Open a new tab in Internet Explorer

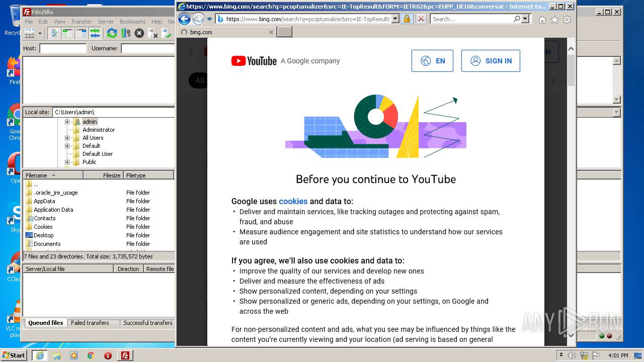pyautogui.click(x=285, y=32)
